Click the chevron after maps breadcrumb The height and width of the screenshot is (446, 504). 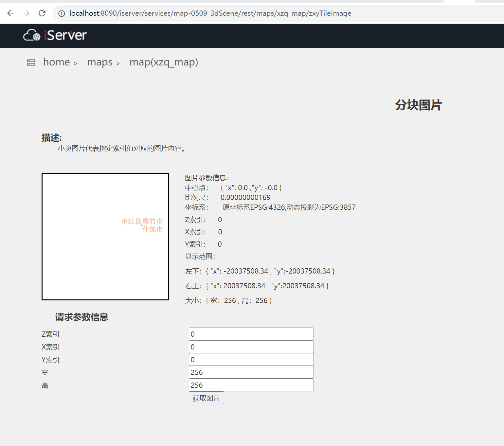118,63
